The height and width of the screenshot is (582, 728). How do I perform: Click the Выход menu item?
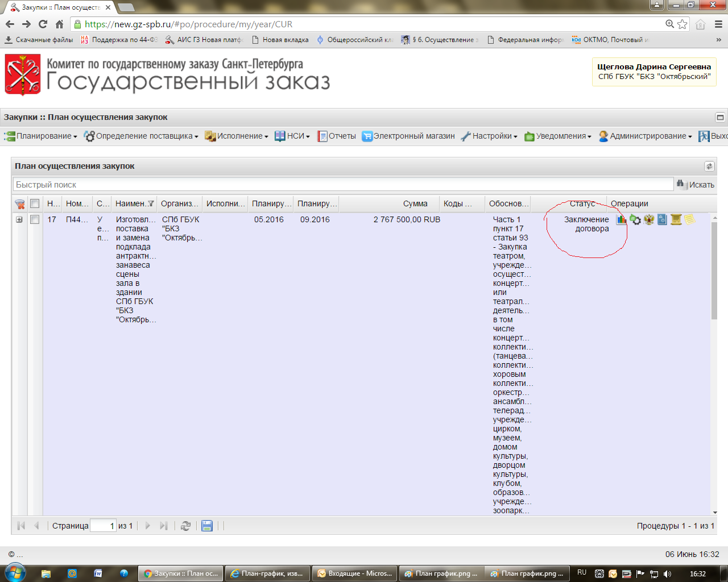point(713,136)
